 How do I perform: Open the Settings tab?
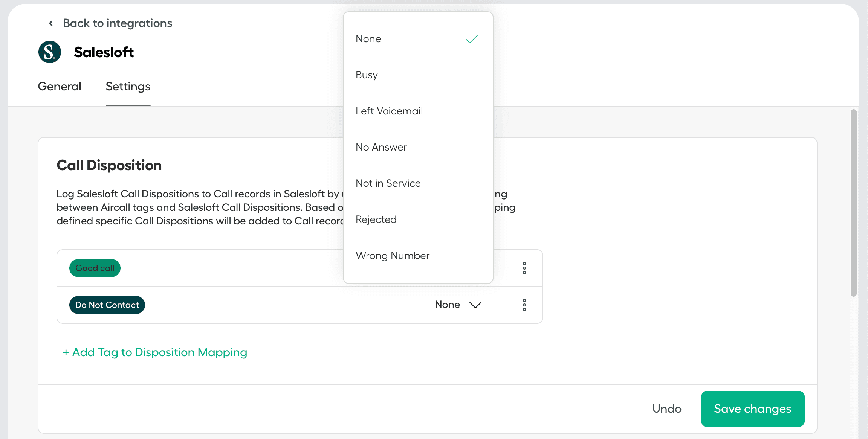coord(128,87)
